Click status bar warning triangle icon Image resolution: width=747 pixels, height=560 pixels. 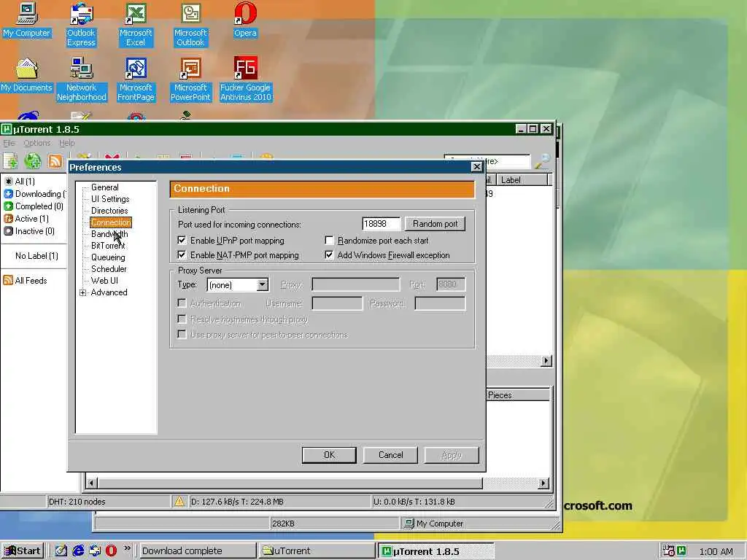click(x=179, y=502)
